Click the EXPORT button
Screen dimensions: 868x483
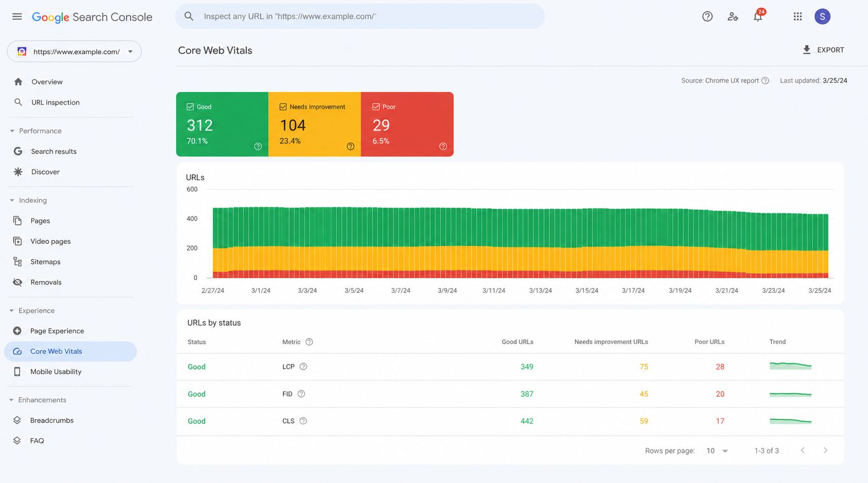click(823, 50)
